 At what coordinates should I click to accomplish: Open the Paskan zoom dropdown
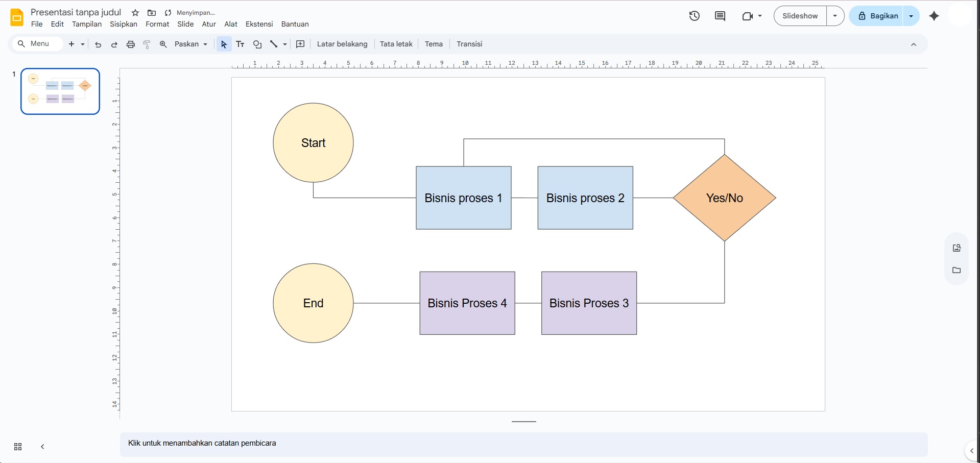pyautogui.click(x=191, y=44)
